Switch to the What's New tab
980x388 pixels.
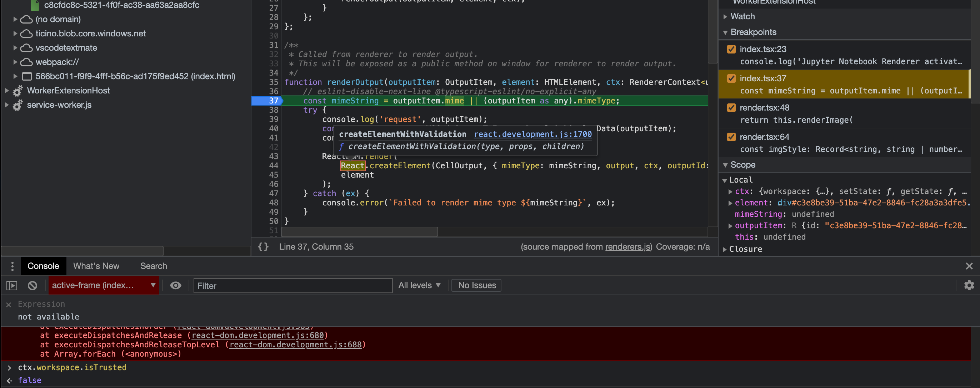(96, 266)
